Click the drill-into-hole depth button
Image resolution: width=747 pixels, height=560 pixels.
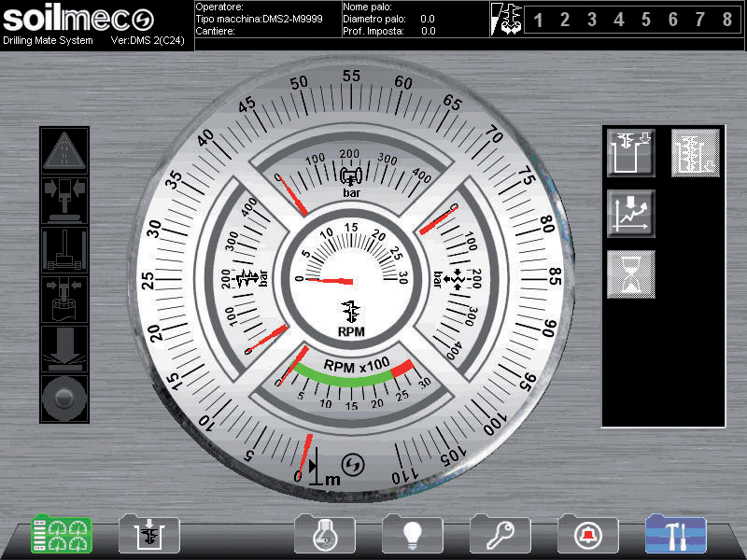[x=631, y=153]
